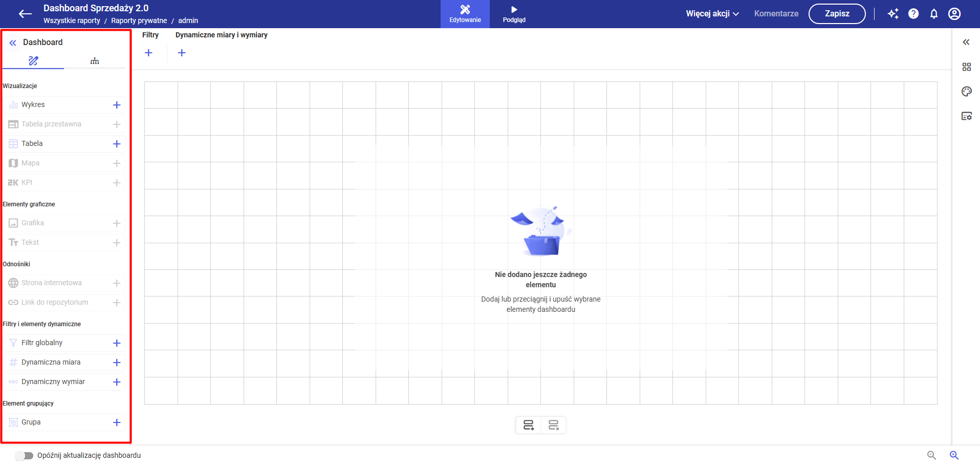Image resolution: width=980 pixels, height=466 pixels.
Task: Add a Filtr globalny element
Action: [117, 343]
